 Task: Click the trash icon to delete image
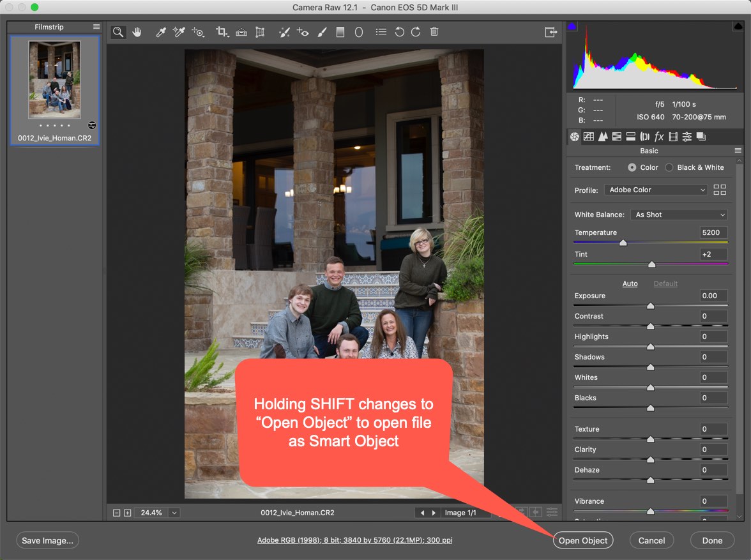tap(434, 32)
